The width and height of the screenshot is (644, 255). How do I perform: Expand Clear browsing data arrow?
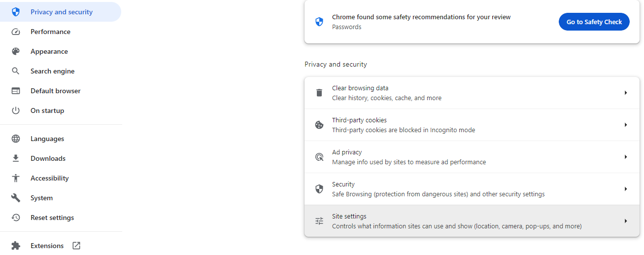pyautogui.click(x=625, y=93)
